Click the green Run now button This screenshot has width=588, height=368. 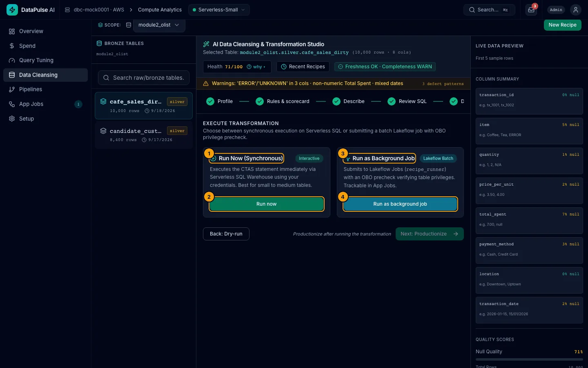click(267, 204)
